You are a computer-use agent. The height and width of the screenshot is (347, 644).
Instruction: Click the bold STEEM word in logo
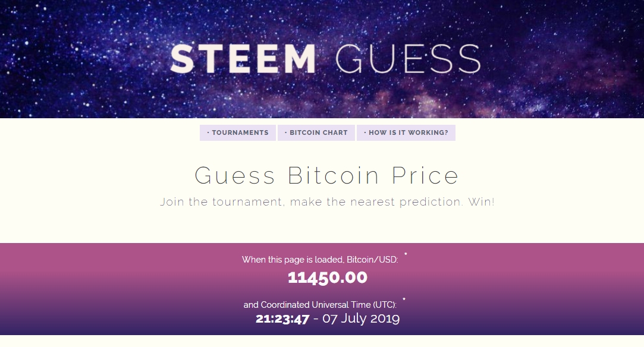coord(243,59)
